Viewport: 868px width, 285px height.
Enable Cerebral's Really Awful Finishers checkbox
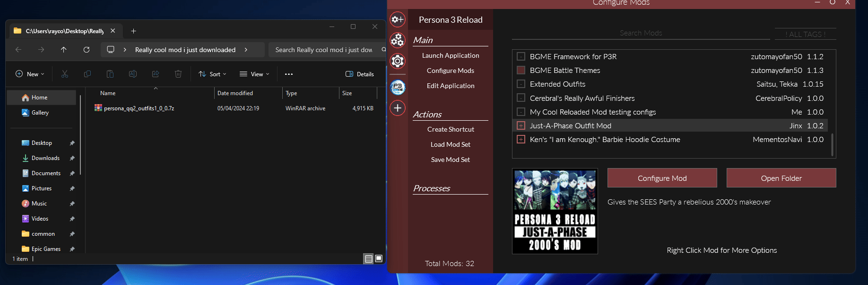click(x=521, y=98)
